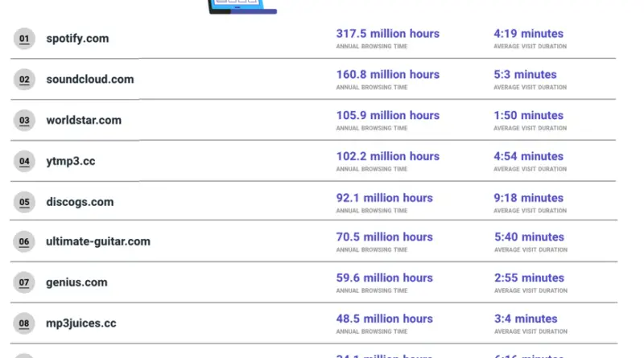Open the soundcloud.com entry

(89, 80)
